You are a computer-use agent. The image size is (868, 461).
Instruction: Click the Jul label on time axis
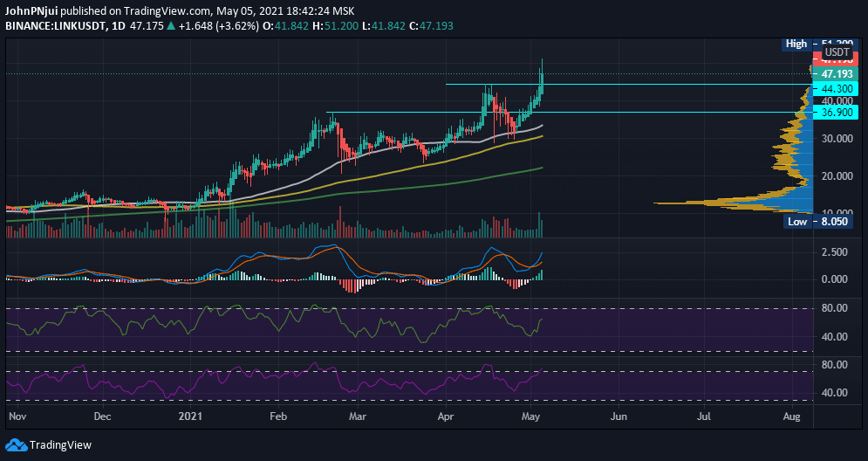point(704,416)
